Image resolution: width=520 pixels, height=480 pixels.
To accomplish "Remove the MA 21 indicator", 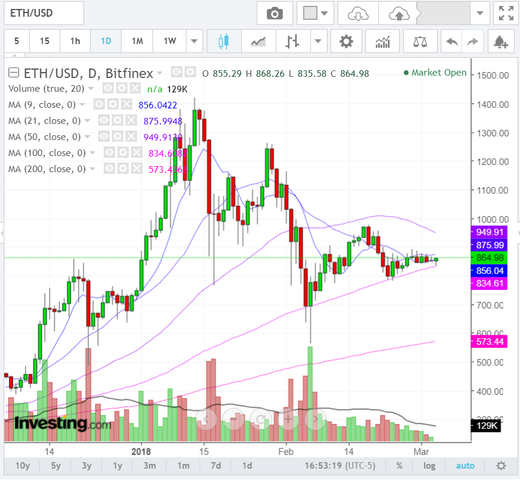I will (x=131, y=120).
